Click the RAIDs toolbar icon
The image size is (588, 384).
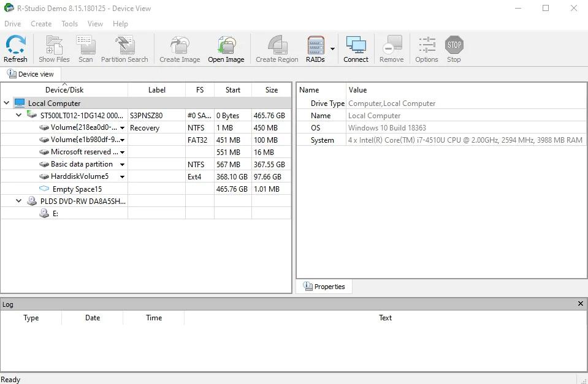pos(315,45)
